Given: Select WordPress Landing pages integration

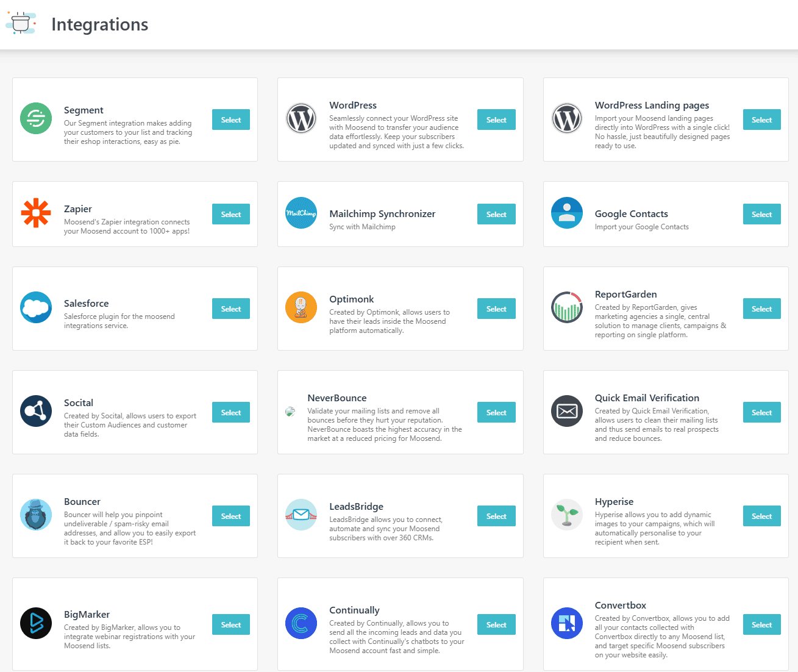Looking at the screenshot, I should click(762, 120).
